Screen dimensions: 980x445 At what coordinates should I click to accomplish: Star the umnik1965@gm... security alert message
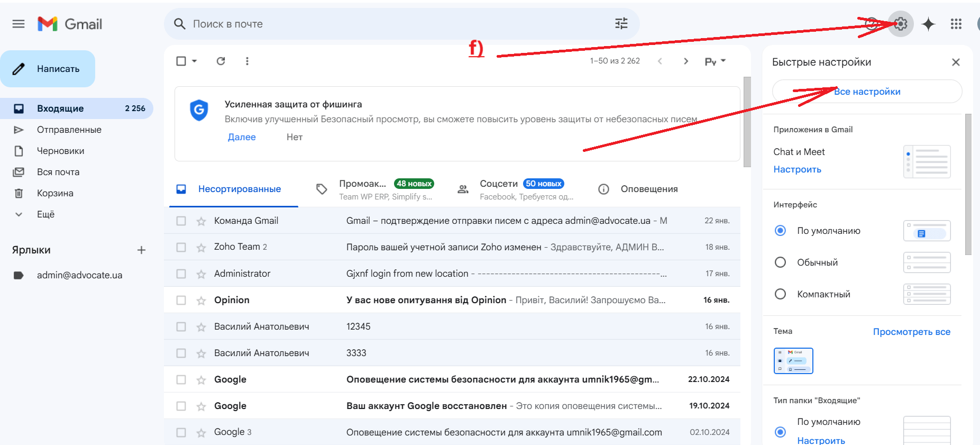coord(201,380)
